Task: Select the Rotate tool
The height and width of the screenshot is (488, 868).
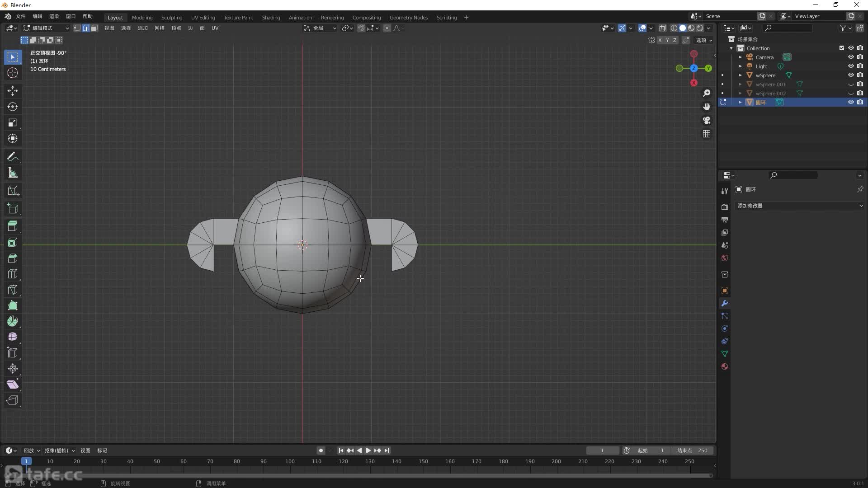Action: [13, 107]
